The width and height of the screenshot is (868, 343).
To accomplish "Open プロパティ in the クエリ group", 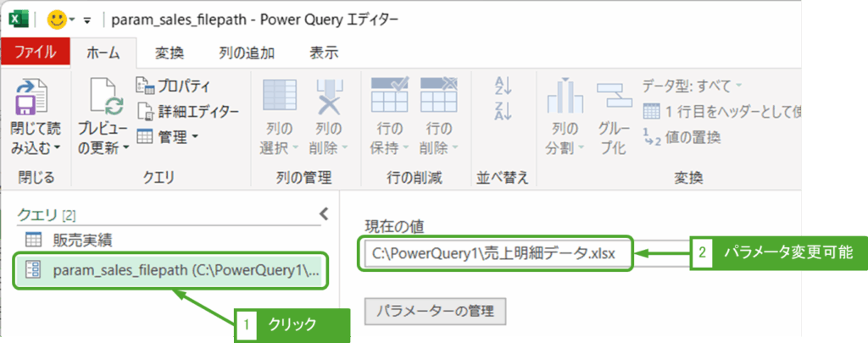I will [x=173, y=86].
